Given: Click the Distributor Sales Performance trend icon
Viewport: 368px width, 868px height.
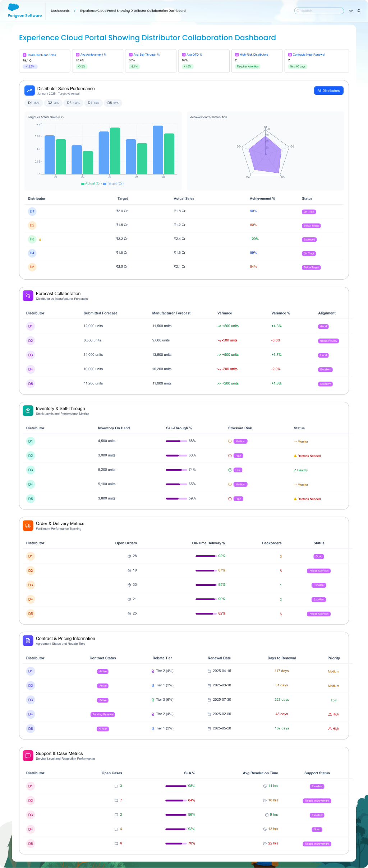Looking at the screenshot, I should [29, 91].
